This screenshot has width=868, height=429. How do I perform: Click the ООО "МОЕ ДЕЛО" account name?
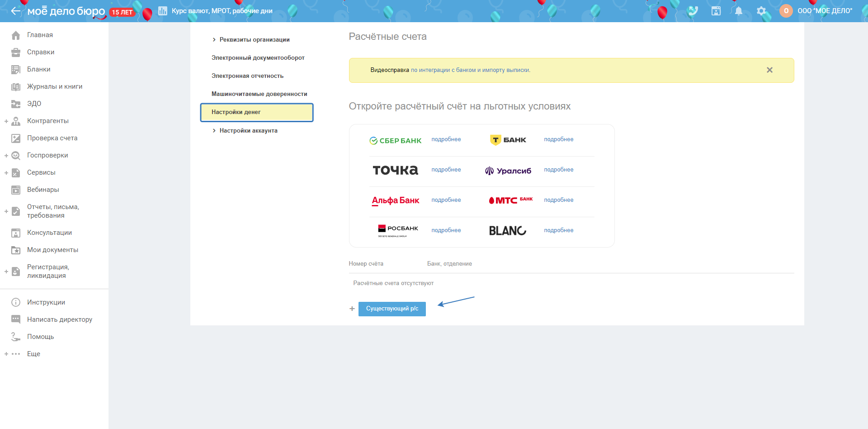825,11
